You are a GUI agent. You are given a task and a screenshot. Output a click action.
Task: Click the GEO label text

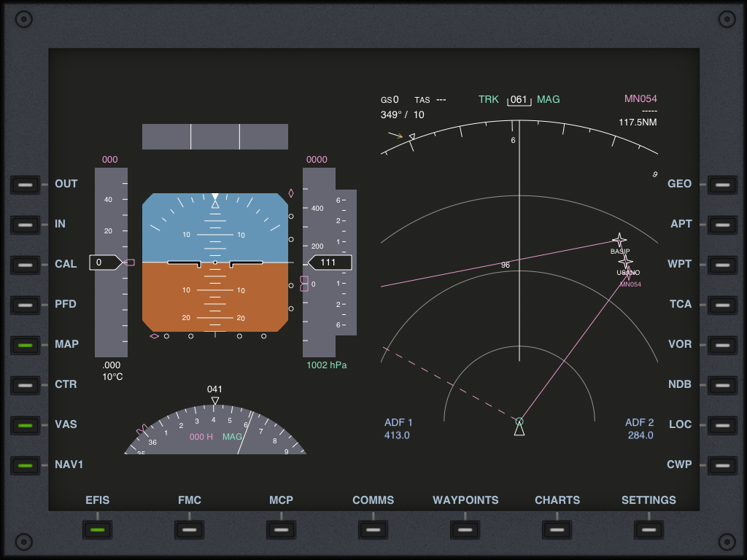tap(679, 184)
